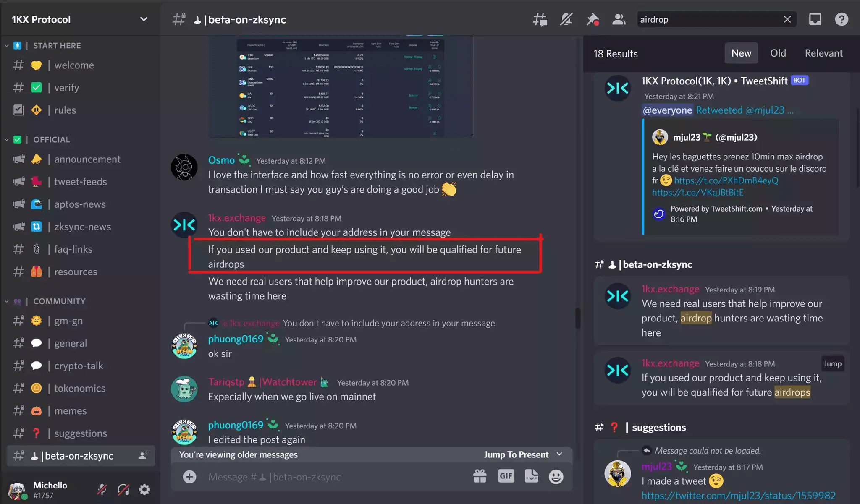Open pinned messages icon
Viewport: 860px width, 504px height.
pyautogui.click(x=593, y=19)
